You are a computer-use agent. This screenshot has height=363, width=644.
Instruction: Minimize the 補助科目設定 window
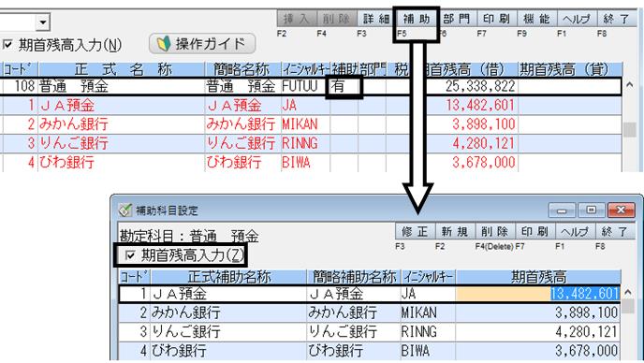pos(562,211)
